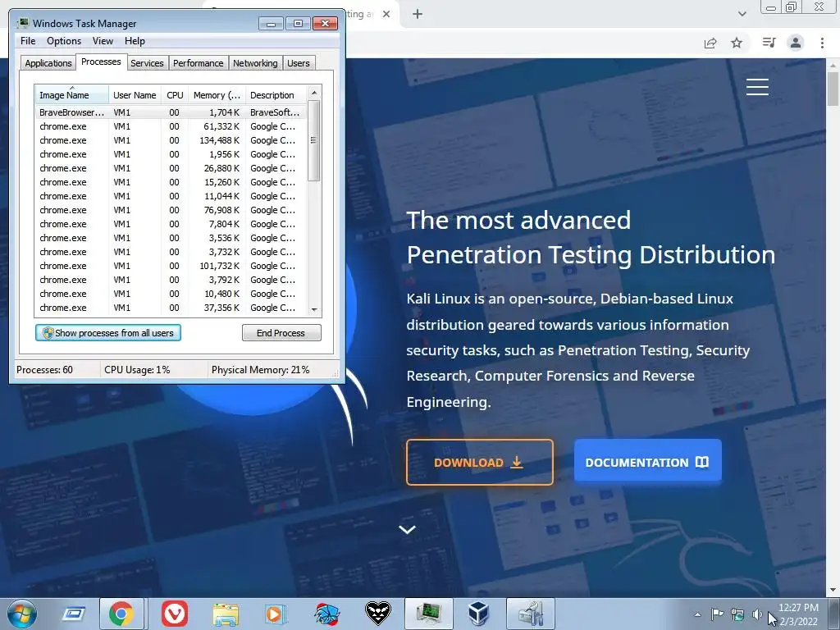Open the Windows Start orb
The image size is (840, 630).
[x=22, y=614]
